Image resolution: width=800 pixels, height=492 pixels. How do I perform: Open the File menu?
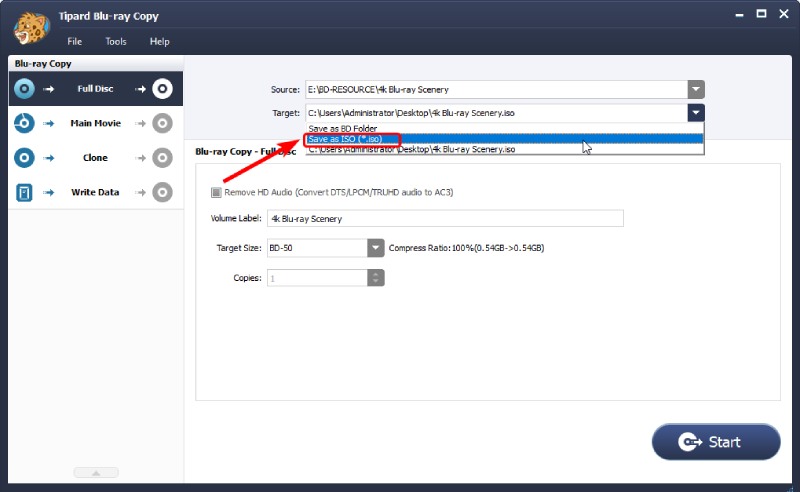click(74, 41)
